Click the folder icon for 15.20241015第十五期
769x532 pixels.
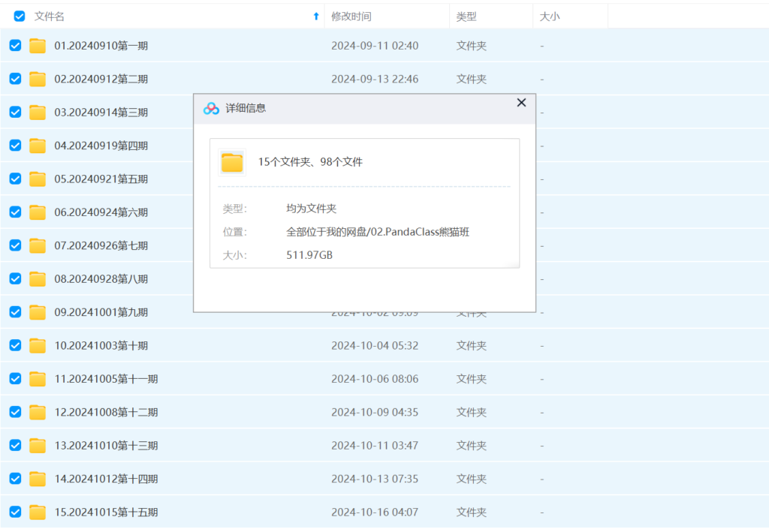pos(38,512)
